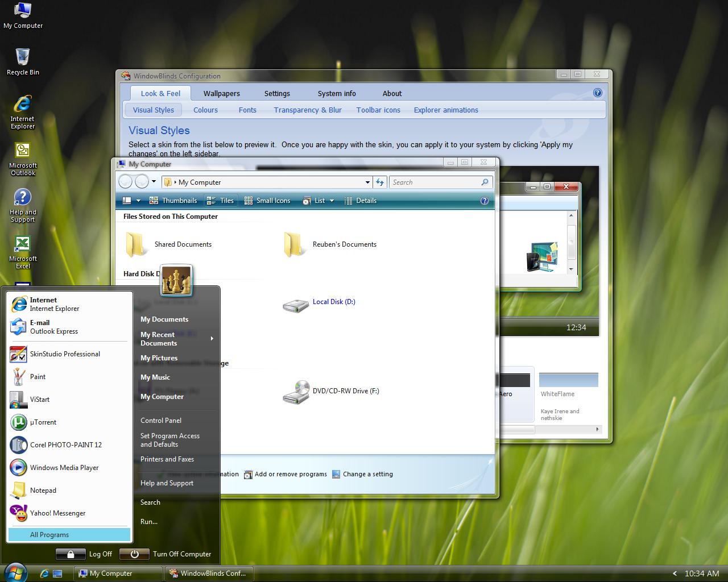The width and height of the screenshot is (728, 582).
Task: Open the address bar dropdown arrow
Action: 367,182
